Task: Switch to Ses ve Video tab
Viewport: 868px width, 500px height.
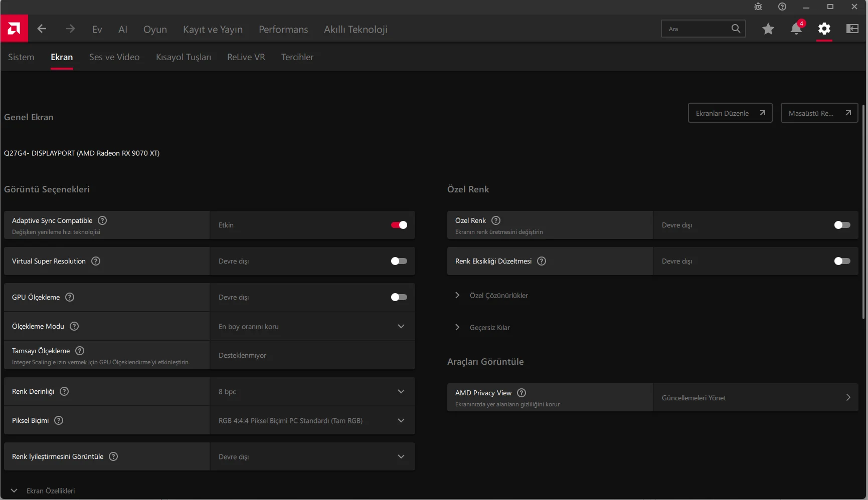Action: click(114, 57)
